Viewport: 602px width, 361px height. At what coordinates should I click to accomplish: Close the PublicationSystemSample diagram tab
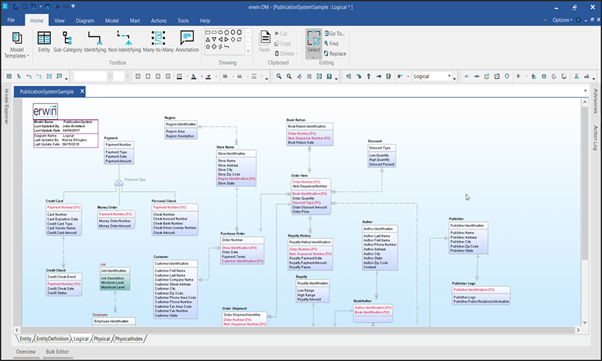click(x=82, y=91)
